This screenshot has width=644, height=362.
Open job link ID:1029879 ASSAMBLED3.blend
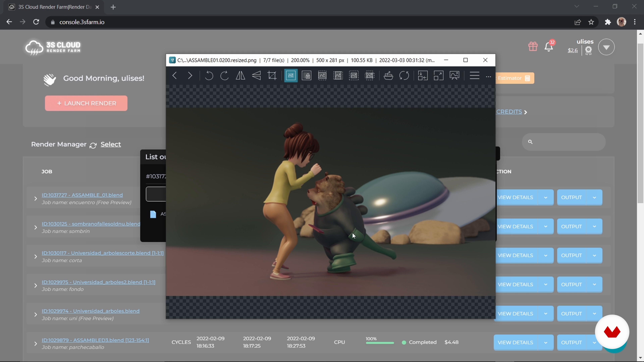(95, 340)
